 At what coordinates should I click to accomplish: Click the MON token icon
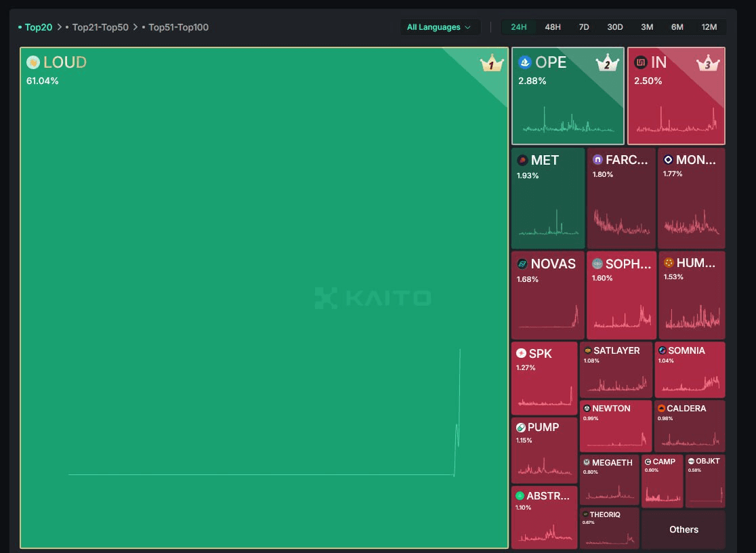668,160
